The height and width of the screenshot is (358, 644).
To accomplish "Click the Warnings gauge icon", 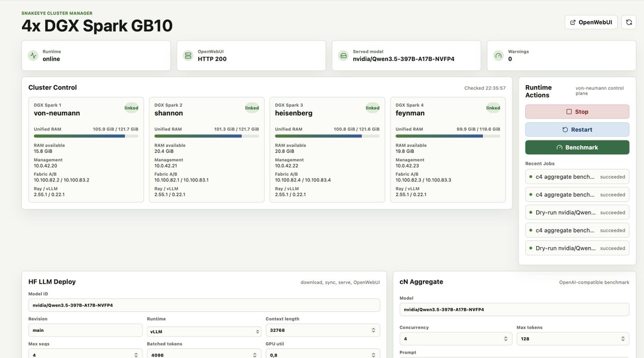I will point(498,55).
